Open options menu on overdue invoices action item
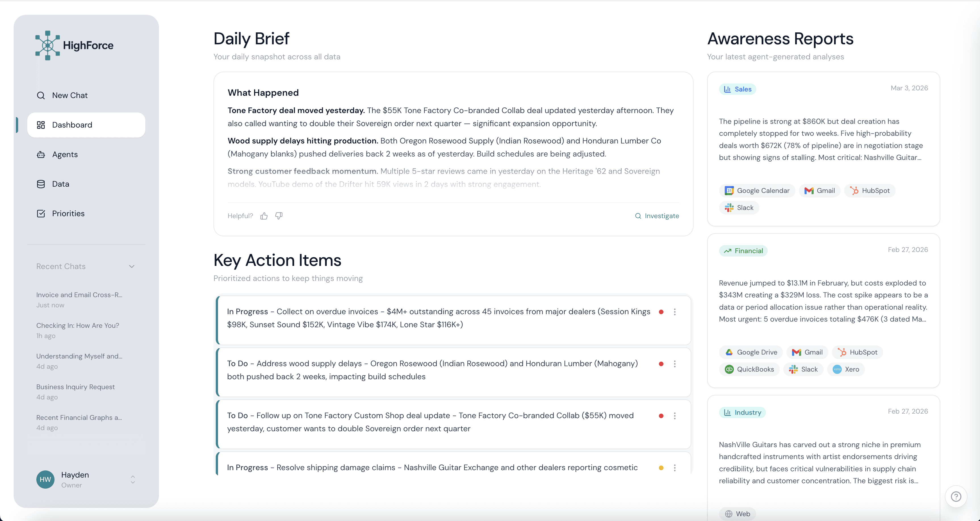980x521 pixels. click(x=675, y=312)
